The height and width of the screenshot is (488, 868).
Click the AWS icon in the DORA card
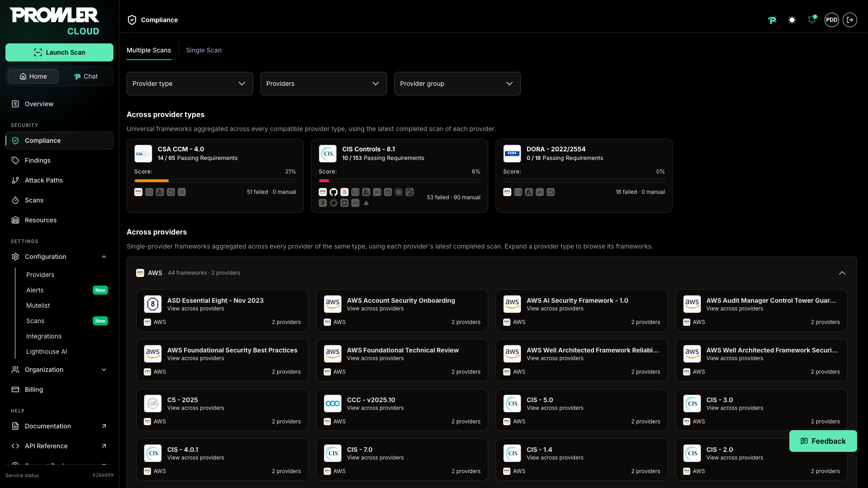click(x=507, y=192)
